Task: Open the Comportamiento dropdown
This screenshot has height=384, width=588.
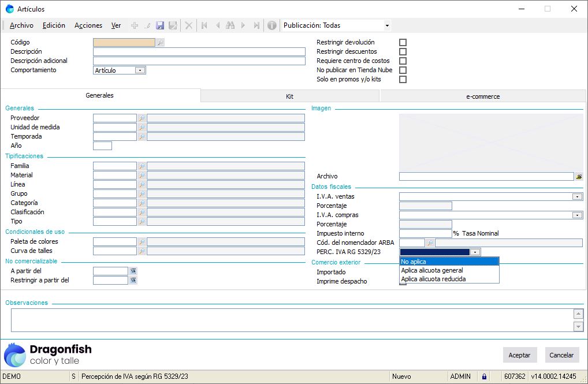Action: (140, 70)
